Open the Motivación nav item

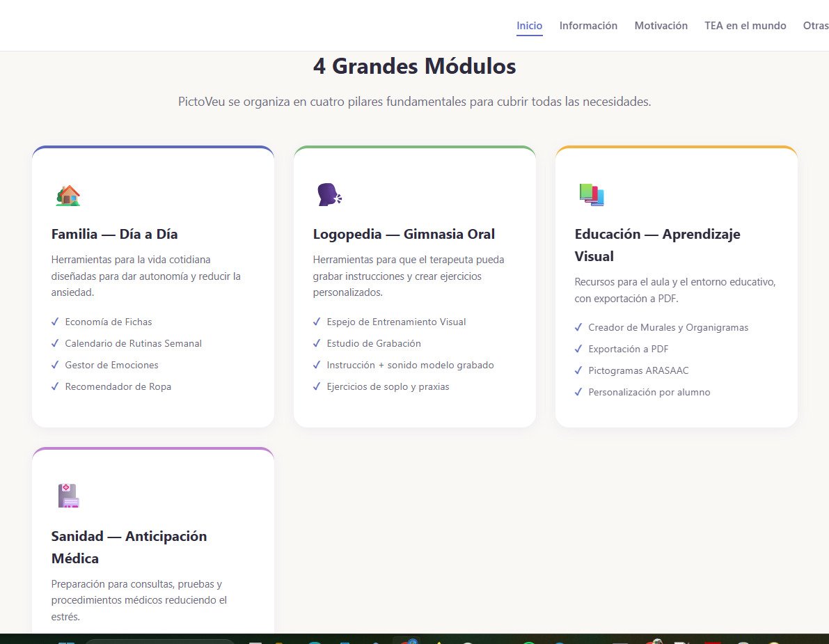click(x=661, y=25)
